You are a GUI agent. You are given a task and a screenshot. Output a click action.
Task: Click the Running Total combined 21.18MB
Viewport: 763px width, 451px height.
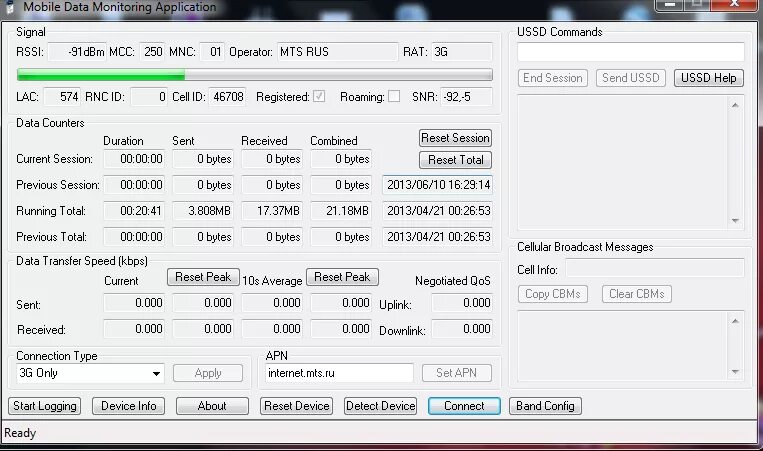341,211
